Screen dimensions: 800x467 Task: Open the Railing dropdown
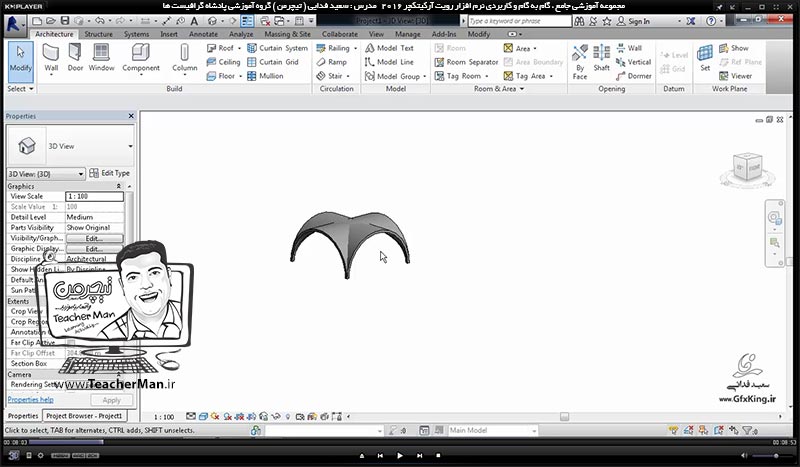pyautogui.click(x=355, y=48)
